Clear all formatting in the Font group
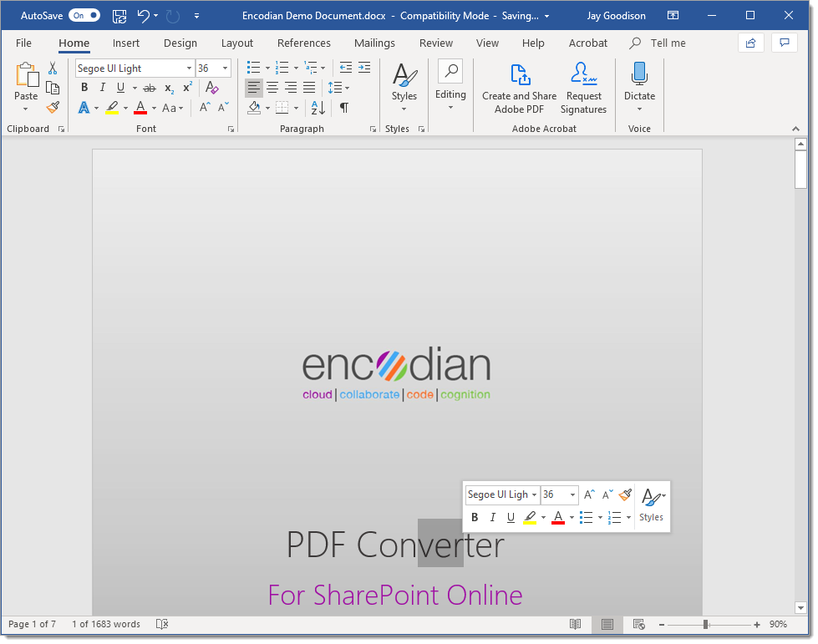Image resolution: width=818 pixels, height=644 pixels. point(211,87)
